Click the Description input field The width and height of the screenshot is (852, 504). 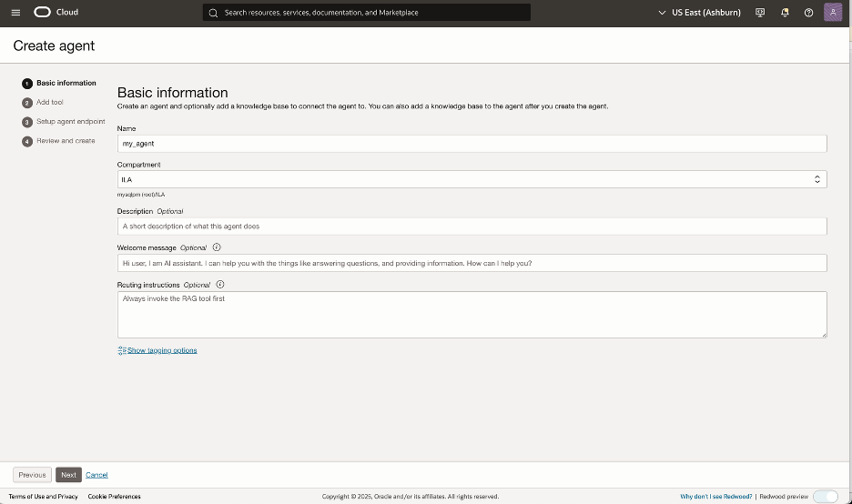pyautogui.click(x=472, y=226)
